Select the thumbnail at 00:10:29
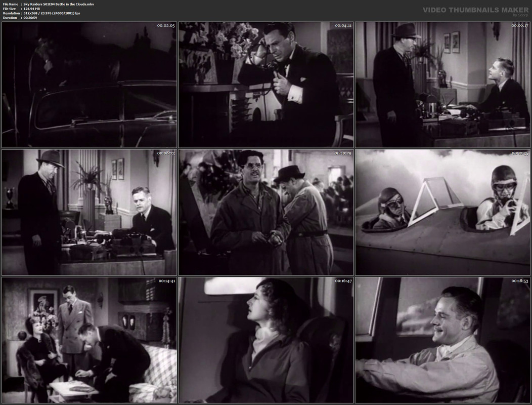The image size is (532, 405). coord(266,212)
